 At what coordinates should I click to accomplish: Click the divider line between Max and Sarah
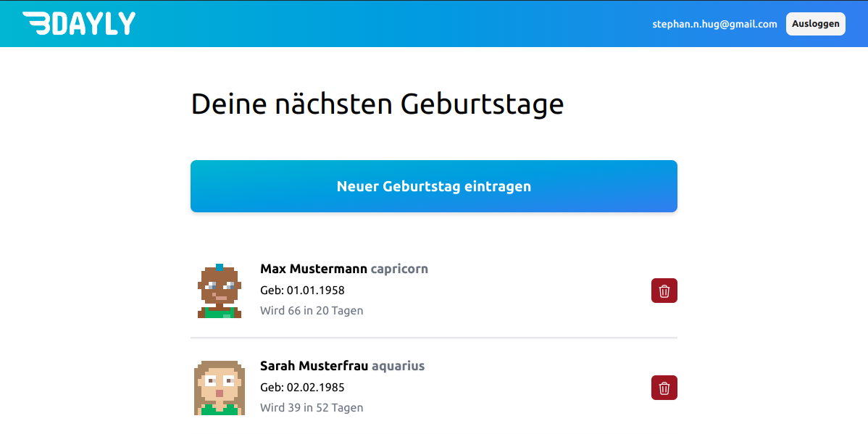(x=433, y=338)
